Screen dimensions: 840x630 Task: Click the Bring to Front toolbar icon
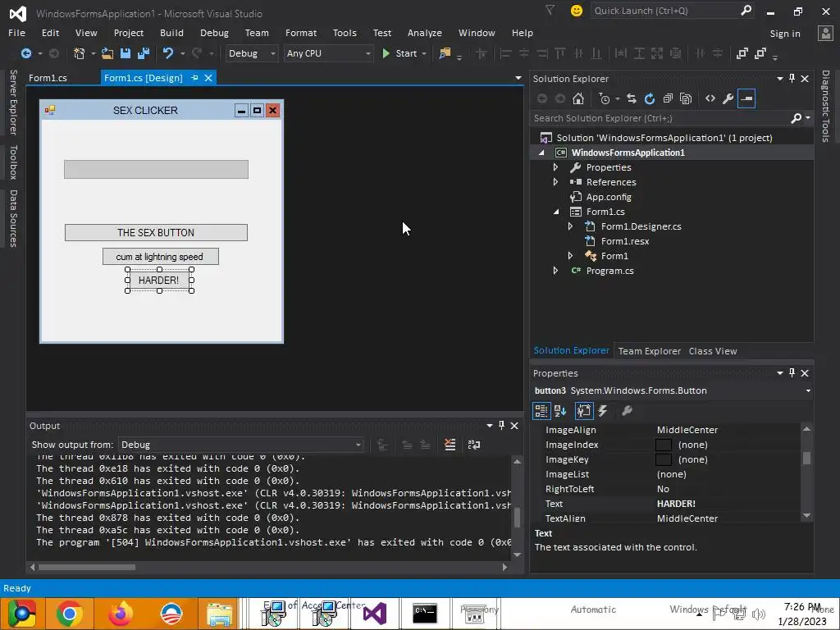pos(742,53)
